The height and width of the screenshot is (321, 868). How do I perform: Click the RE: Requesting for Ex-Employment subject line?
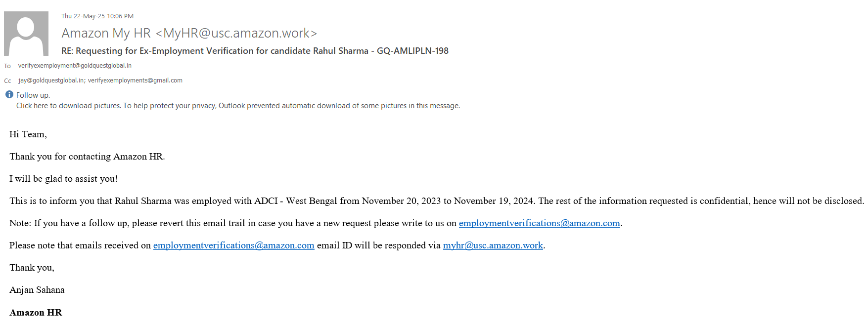point(255,51)
